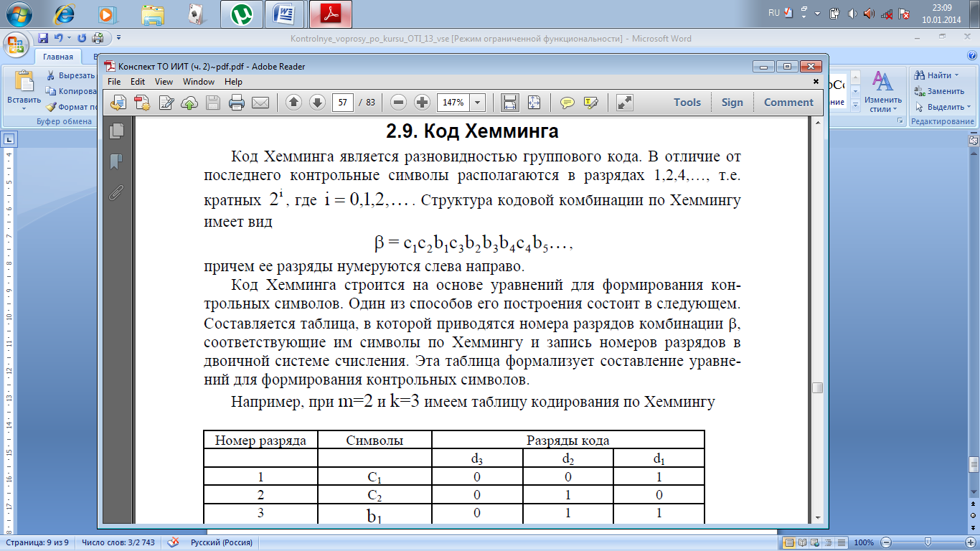Open the Sign pane in Adobe Reader
The image size is (980, 551).
732,103
